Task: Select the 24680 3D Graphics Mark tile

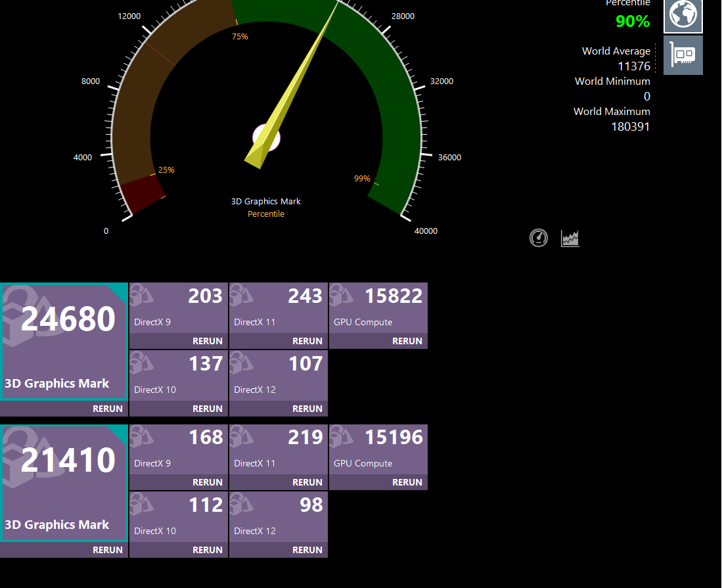Action: (64, 341)
